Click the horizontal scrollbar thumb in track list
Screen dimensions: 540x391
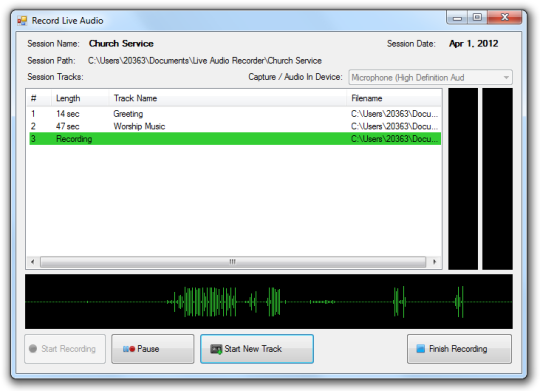tap(233, 262)
